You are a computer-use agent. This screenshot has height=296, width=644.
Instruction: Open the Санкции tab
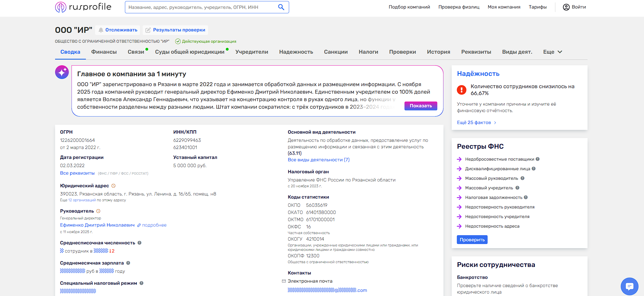336,52
